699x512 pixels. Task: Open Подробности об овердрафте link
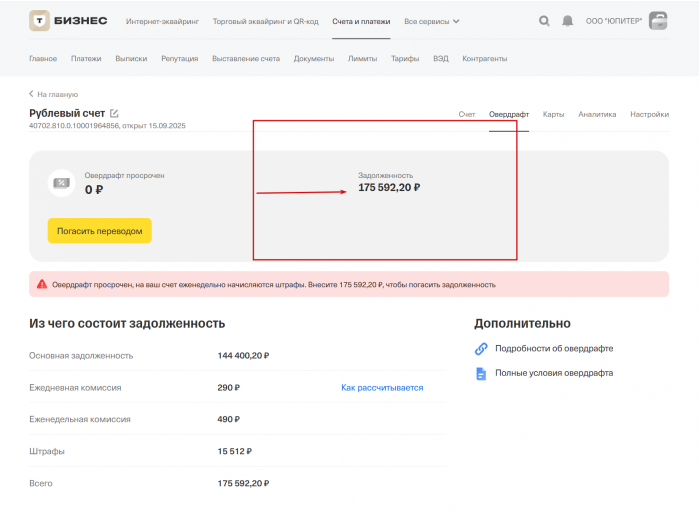[x=554, y=348]
